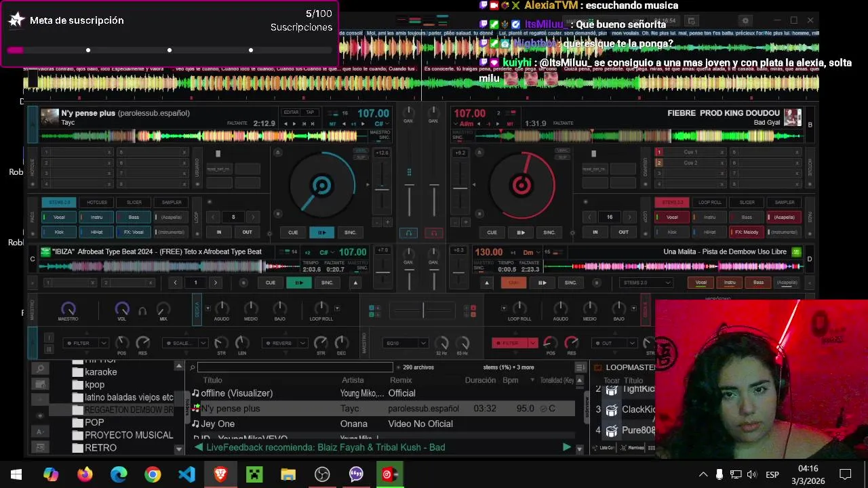Pause the N'y pense plus deck A
Viewport: 868px width, 488px height.
coord(321,232)
